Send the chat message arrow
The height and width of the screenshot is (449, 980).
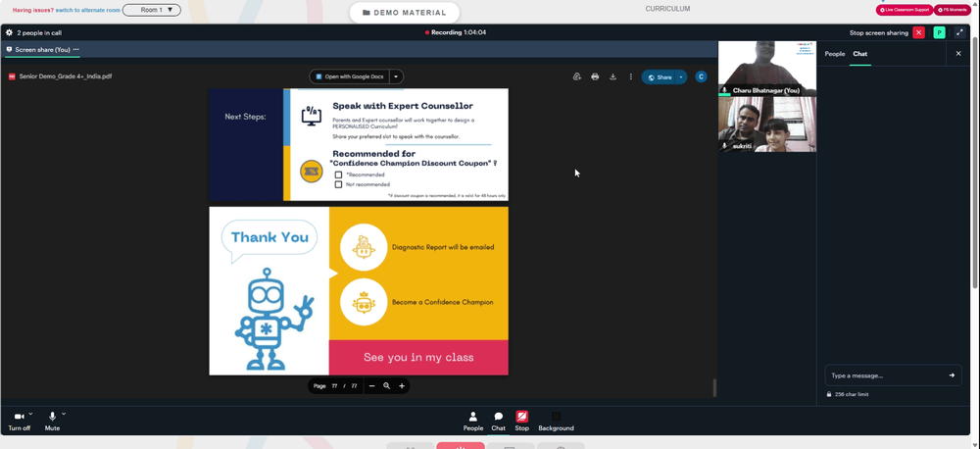tap(952, 375)
